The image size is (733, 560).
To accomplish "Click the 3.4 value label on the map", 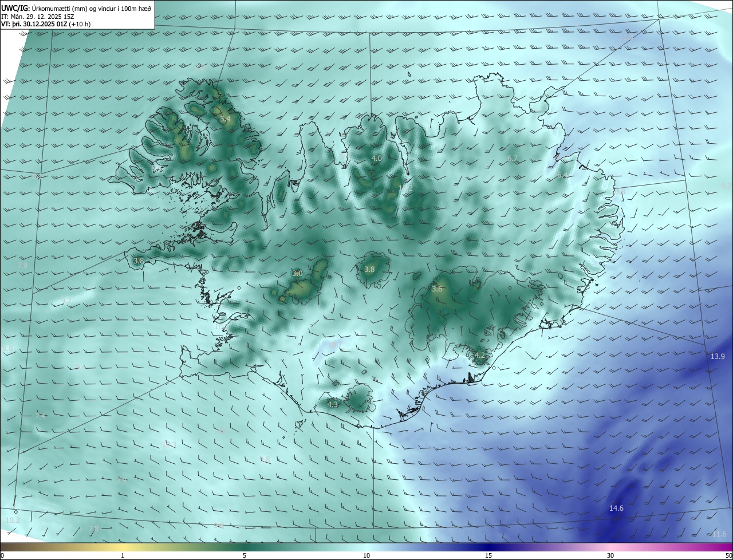I will pos(225,119).
